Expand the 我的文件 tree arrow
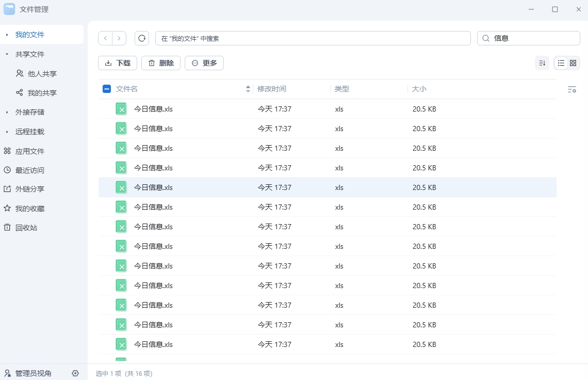Viewport: 588px width, 380px height. coord(7,35)
